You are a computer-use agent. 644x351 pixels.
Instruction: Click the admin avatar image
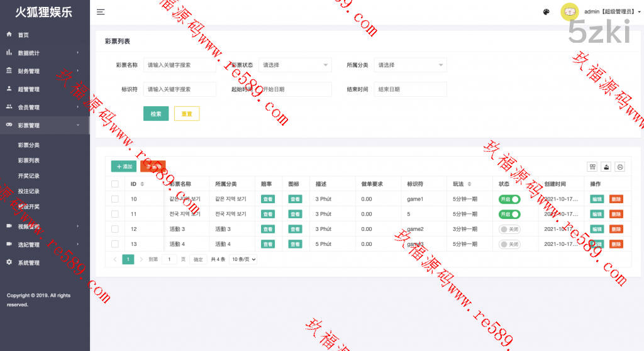tap(570, 12)
